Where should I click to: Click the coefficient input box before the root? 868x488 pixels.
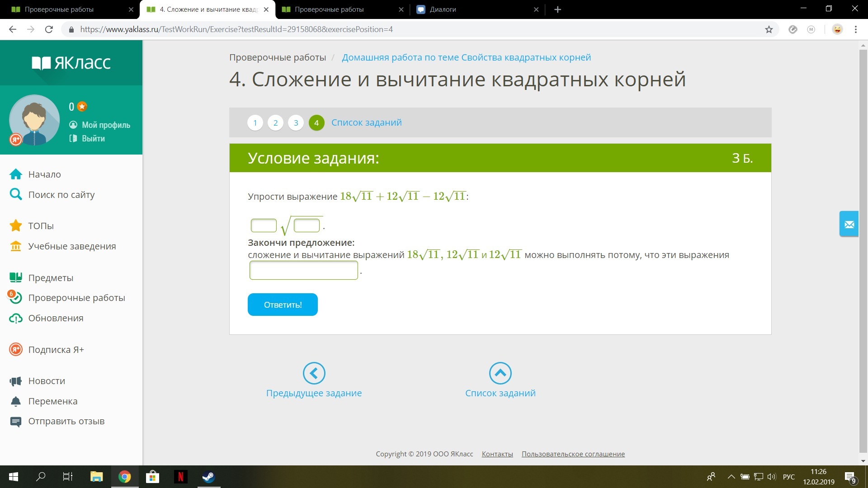coord(264,225)
